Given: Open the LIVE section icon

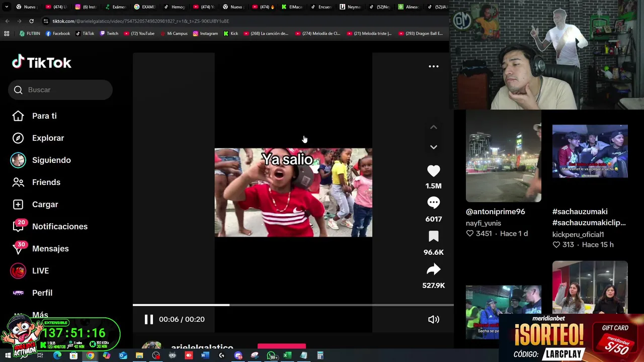Looking at the screenshot, I should 18,270.
